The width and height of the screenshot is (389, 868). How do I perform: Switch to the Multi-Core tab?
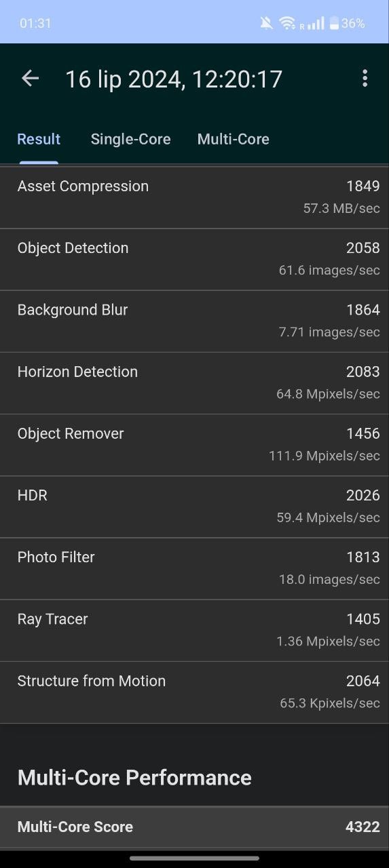coord(233,139)
